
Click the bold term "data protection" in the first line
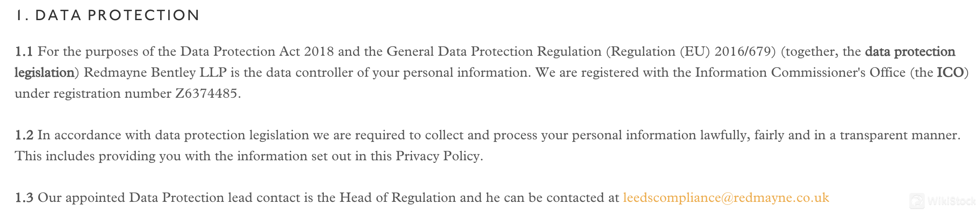[x=910, y=52]
